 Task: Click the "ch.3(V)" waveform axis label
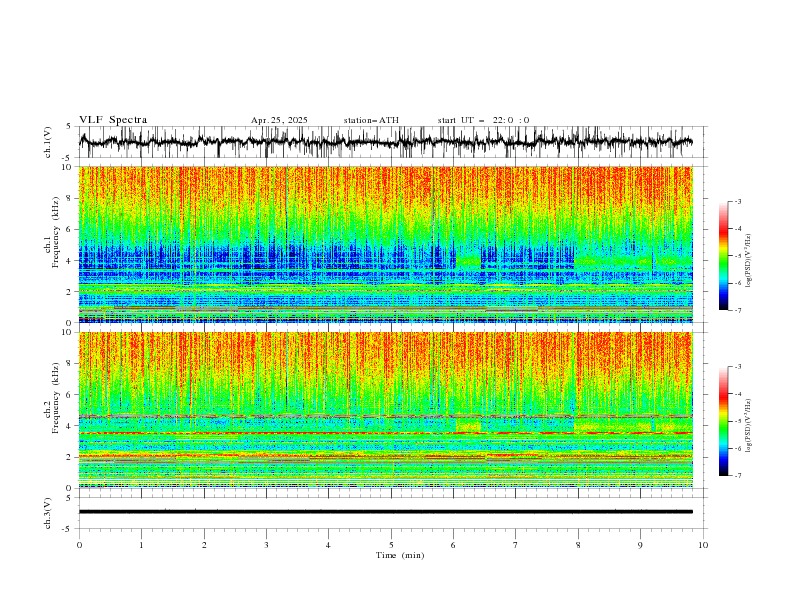click(x=48, y=513)
